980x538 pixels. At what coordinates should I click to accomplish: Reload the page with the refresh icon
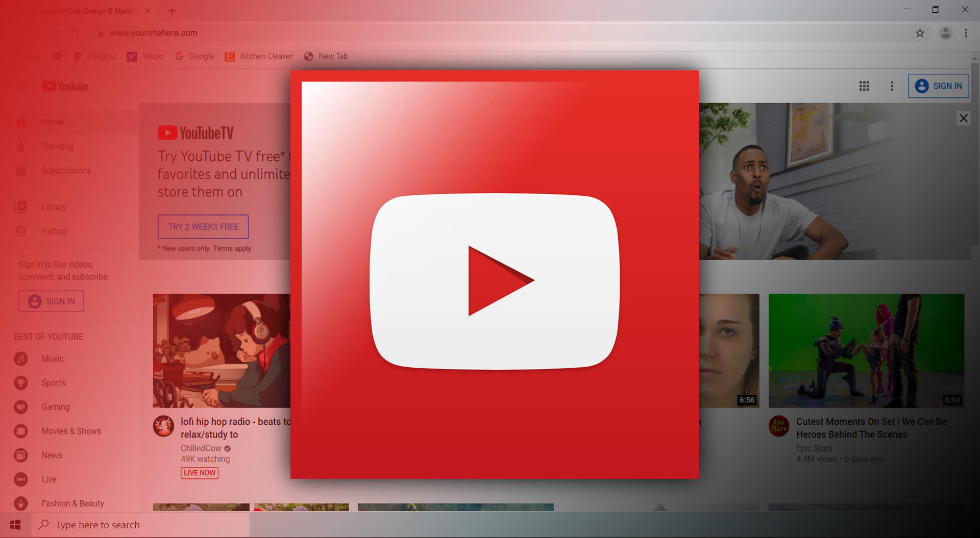pyautogui.click(x=55, y=33)
